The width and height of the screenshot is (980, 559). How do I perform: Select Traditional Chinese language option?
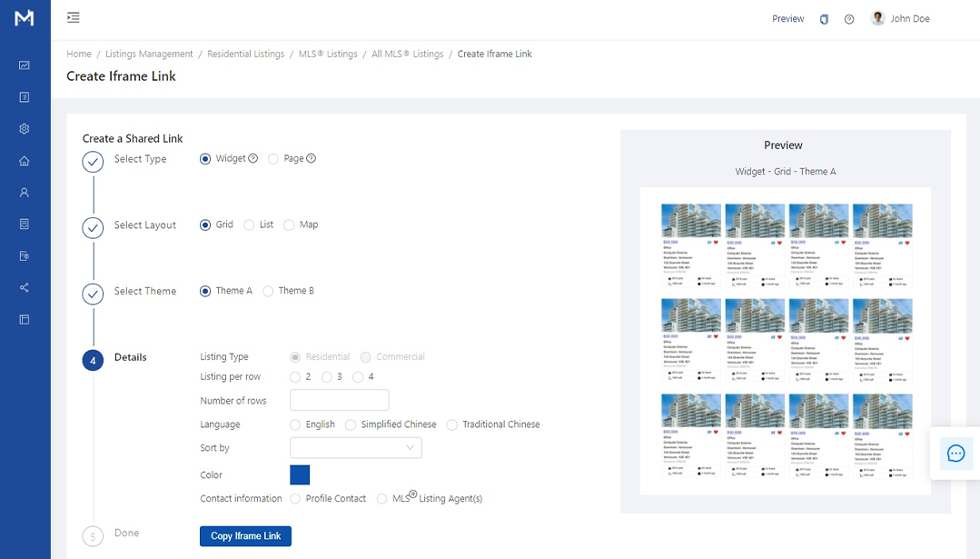(x=452, y=425)
